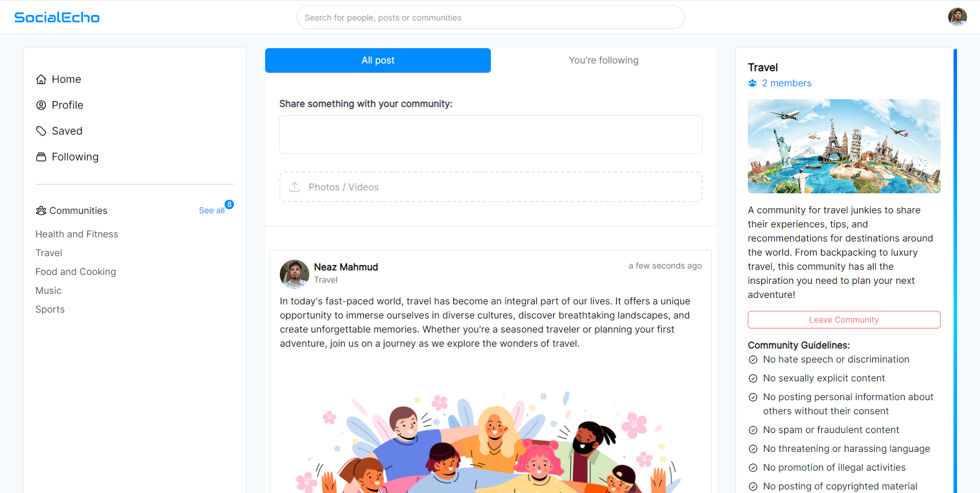Select the Music community
980x493 pixels.
coord(48,290)
